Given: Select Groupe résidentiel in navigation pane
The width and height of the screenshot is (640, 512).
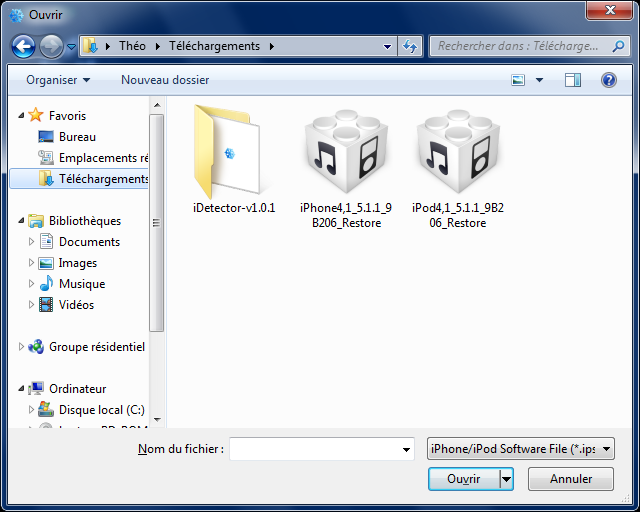Looking at the screenshot, I should coord(97,347).
